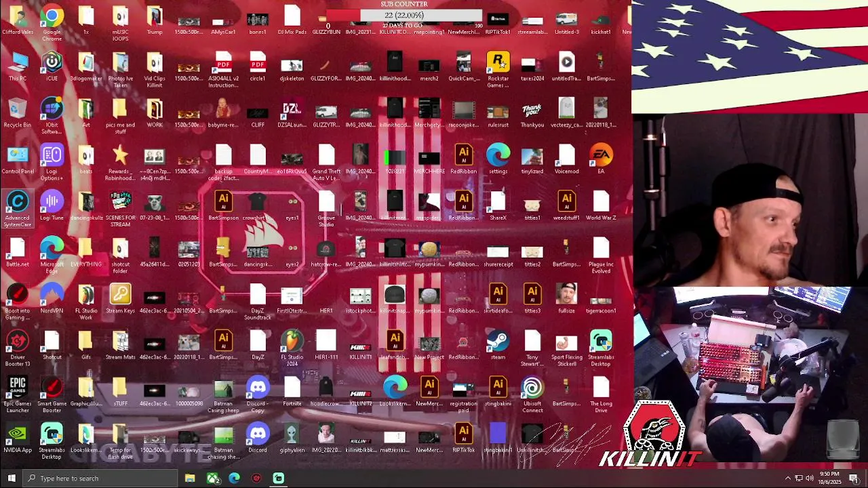The image size is (868, 488).
Task: Open the Control Panel shortcut
Action: (18, 160)
